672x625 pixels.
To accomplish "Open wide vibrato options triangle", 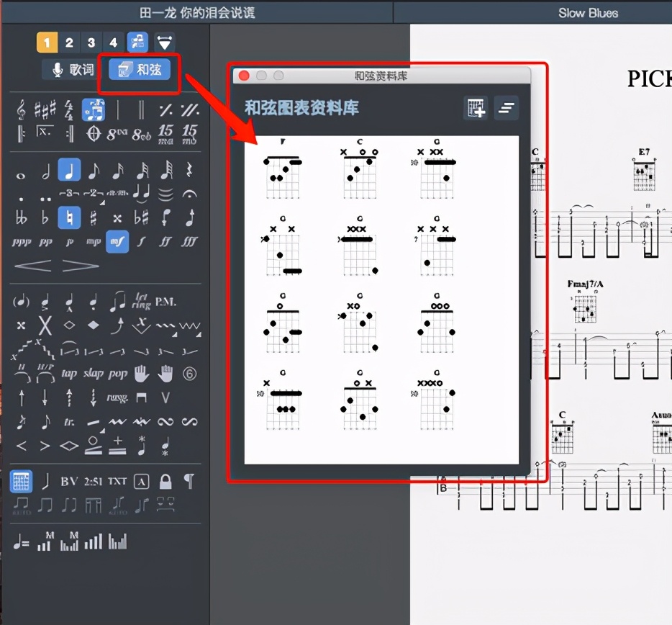I will [x=199, y=335].
